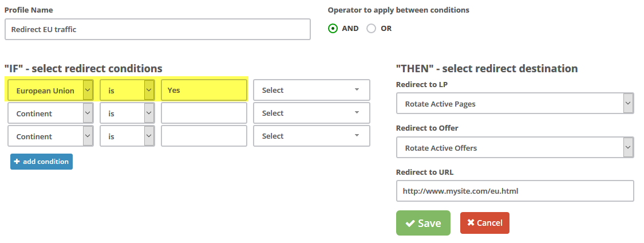Click the green Save button
Screen dimensions: 644x243
point(423,223)
